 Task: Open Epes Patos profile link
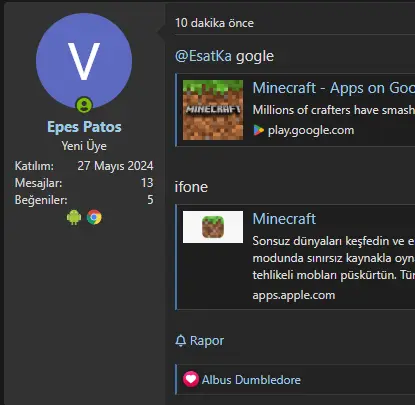[84, 127]
